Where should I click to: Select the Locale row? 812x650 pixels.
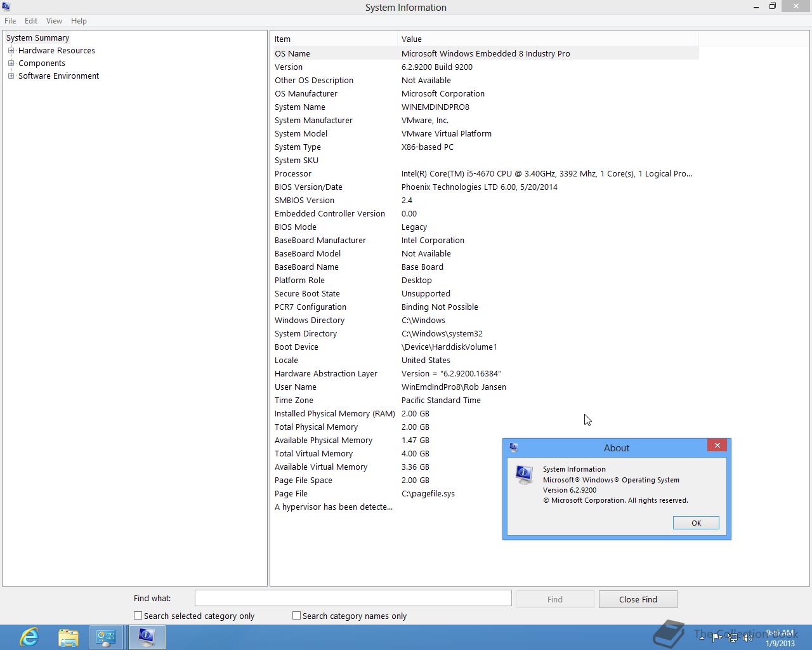click(485, 360)
